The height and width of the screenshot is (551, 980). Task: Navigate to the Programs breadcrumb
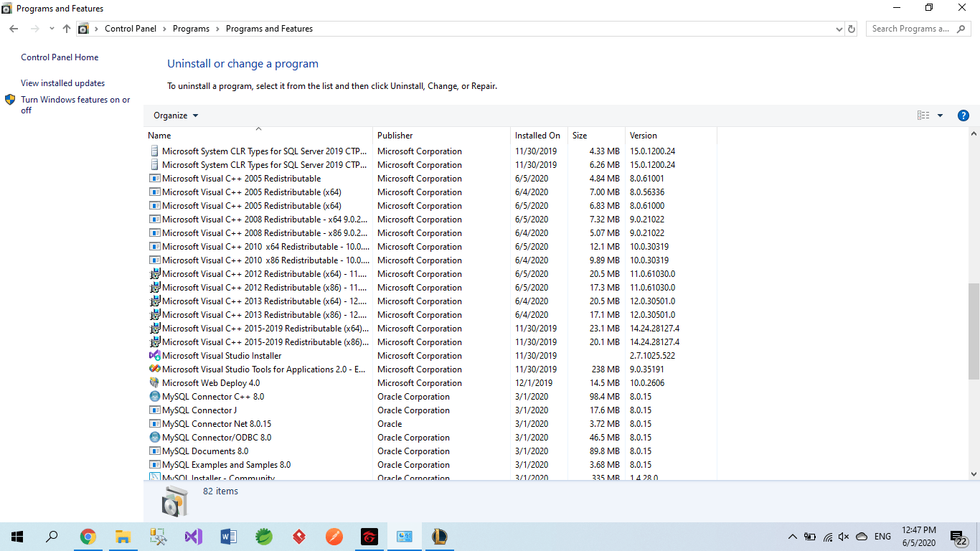[x=191, y=29]
